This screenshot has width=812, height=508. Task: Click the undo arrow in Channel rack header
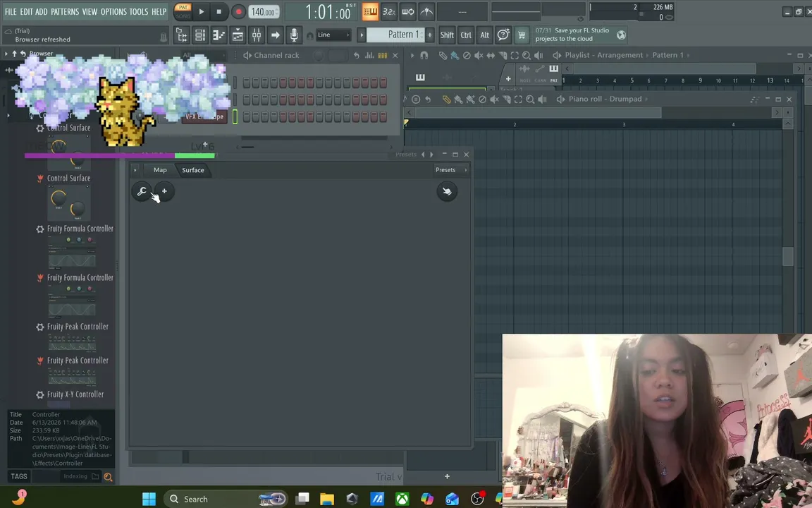click(x=356, y=55)
